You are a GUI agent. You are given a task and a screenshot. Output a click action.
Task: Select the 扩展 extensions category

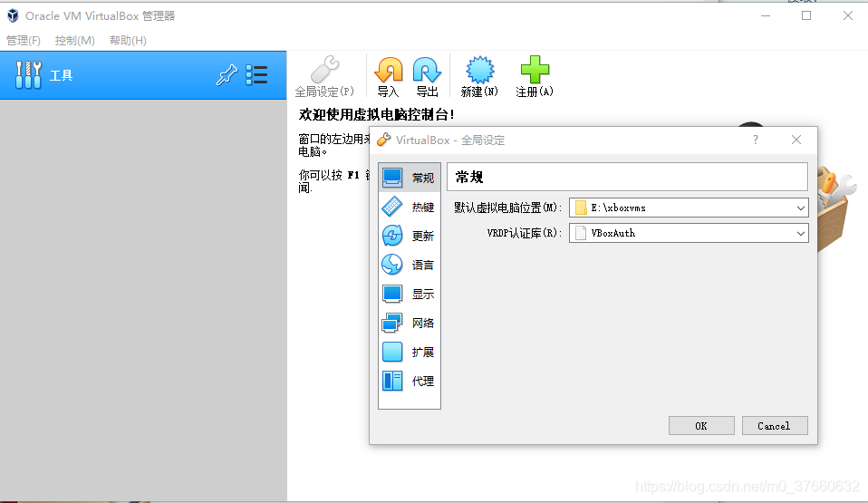(x=410, y=353)
